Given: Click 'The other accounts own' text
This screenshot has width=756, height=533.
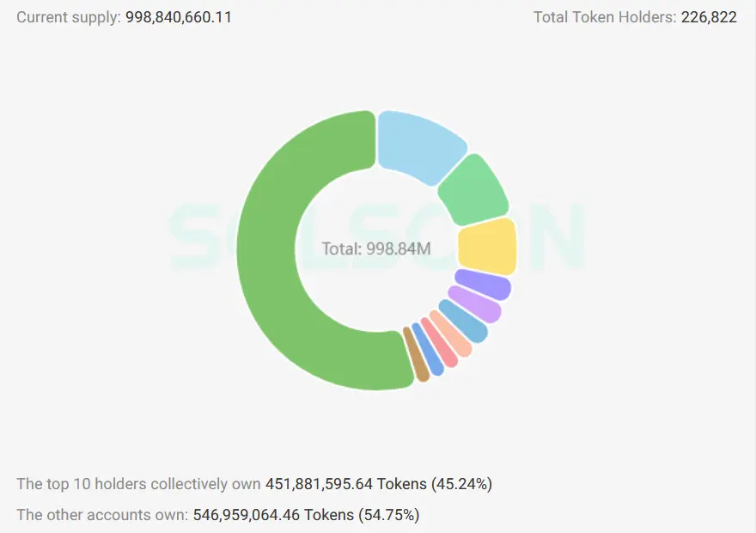Looking at the screenshot, I should [x=102, y=515].
